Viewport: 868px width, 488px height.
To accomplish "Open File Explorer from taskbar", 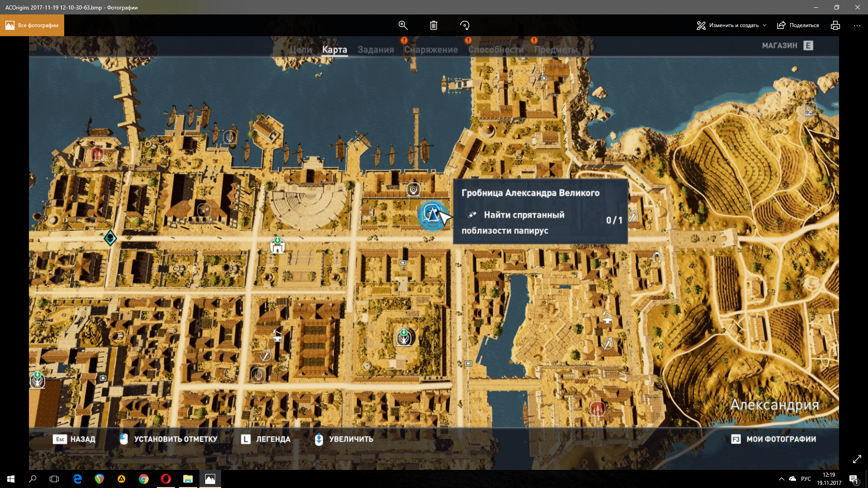I will (x=188, y=479).
